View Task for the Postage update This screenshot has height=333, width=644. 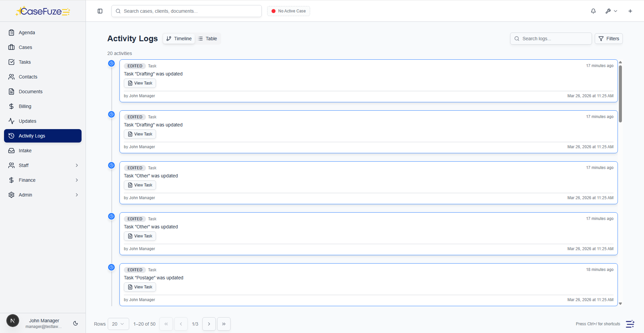140,287
